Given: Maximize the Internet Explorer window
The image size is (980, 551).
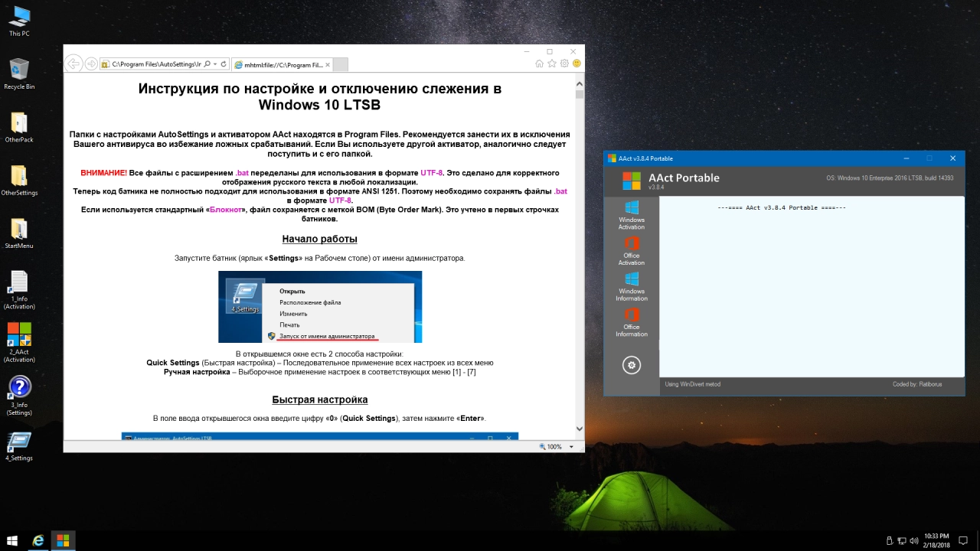Looking at the screenshot, I should tap(549, 51).
